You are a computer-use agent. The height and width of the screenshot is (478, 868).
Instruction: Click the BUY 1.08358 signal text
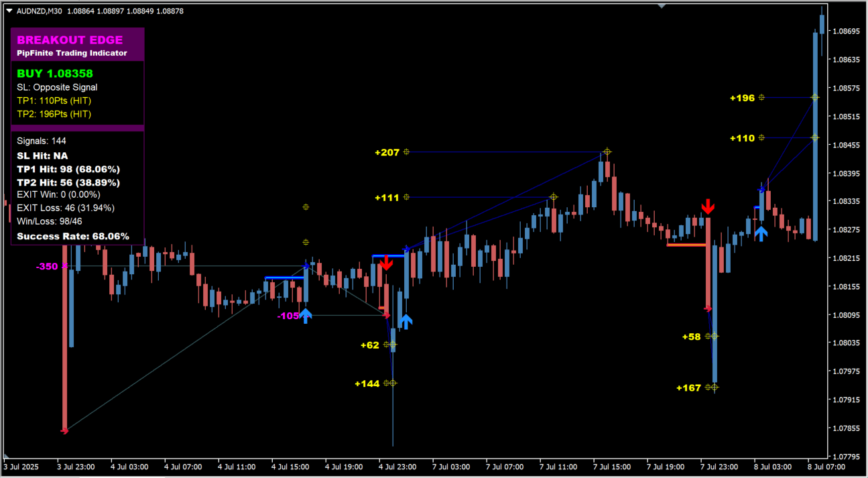(55, 74)
